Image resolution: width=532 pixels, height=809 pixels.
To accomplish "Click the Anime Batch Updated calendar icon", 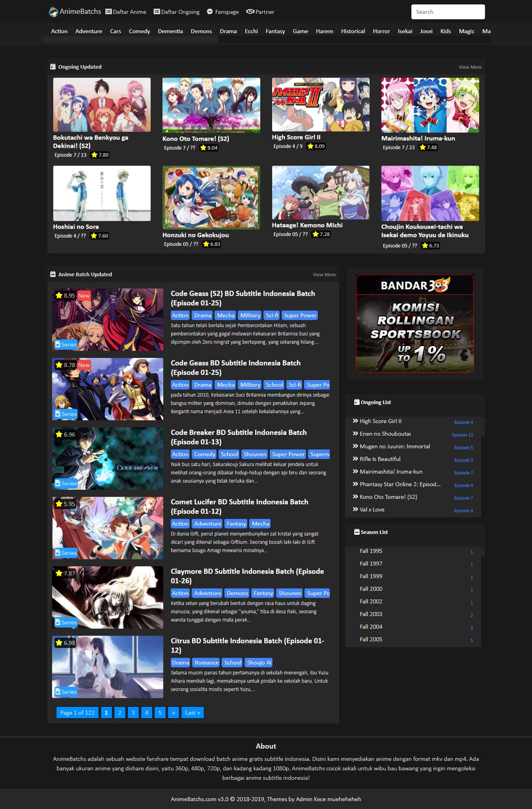I will tap(53, 274).
